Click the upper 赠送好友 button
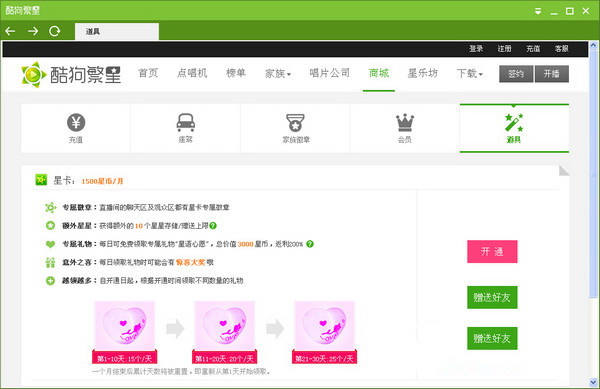600x389 pixels. (x=492, y=297)
